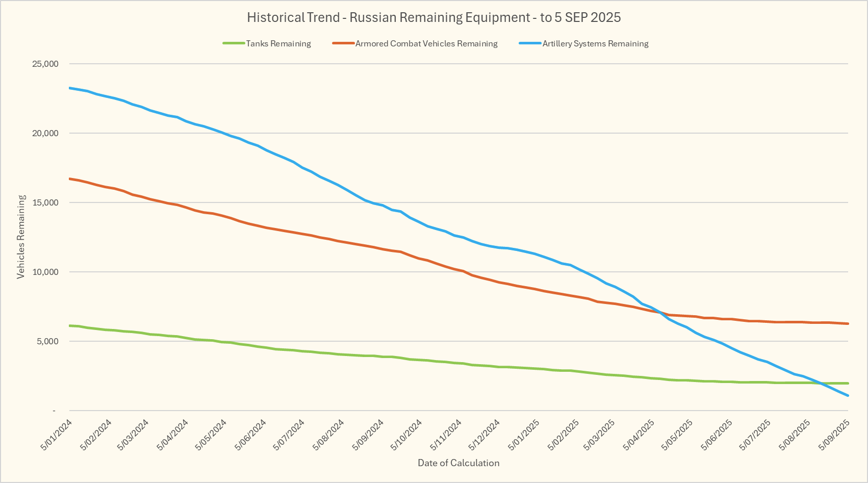Select the Armored Combat Vehicles Remaining legend entry
Screen dimensions: 868x483
tap(426, 44)
